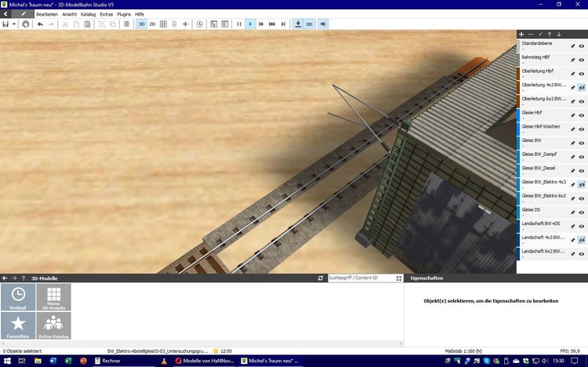Viewport: 588px width, 367px height.
Task: Open the save dropdown arrow
Action: 14,24
